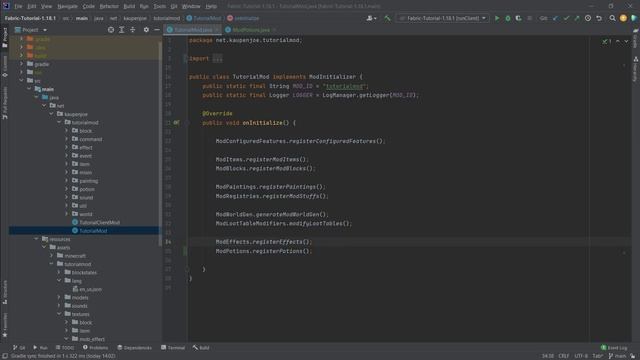Viewport: 640px width, 360px height.
Task: Open the File menu
Action: click(18, 7)
